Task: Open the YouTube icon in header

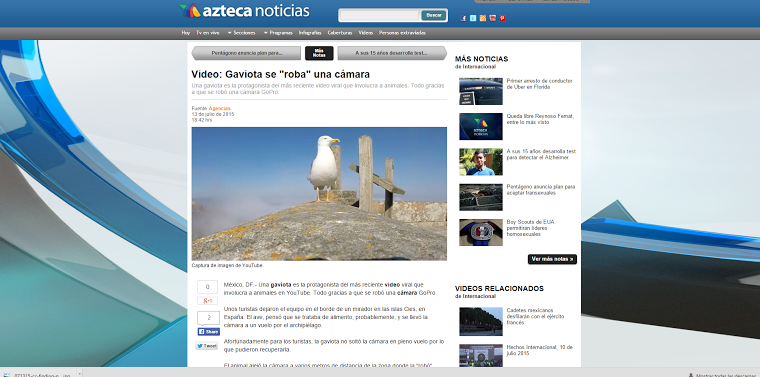Action: point(492,18)
